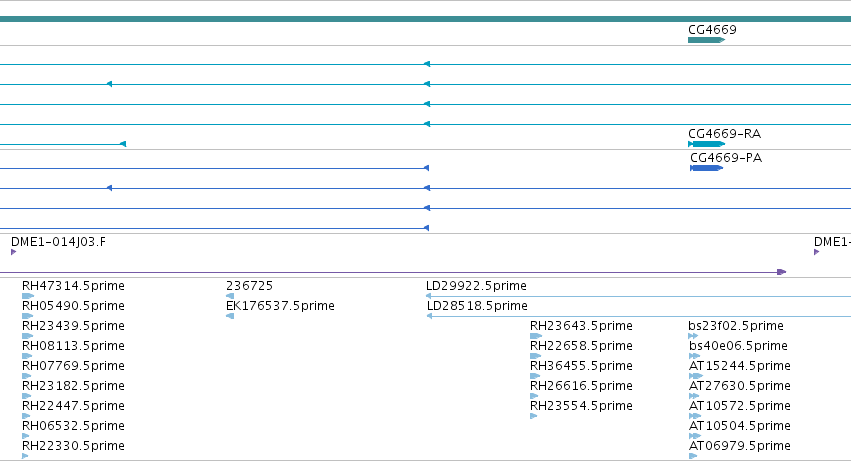This screenshot has height=461, width=851.
Task: Click the RH23554.5prime EST arrow
Action: [x=534, y=416]
